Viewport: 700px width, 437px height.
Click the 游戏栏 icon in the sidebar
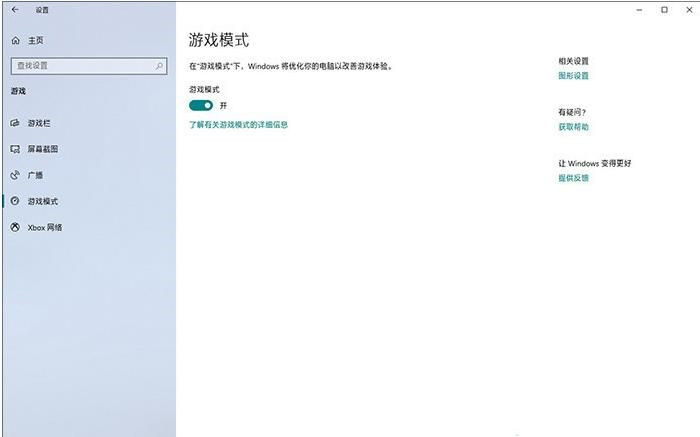(15, 123)
